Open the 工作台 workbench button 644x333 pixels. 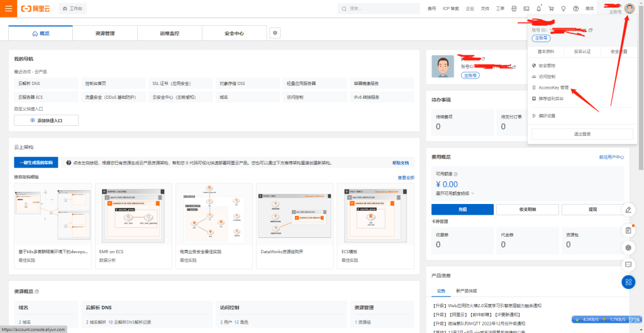click(x=73, y=9)
